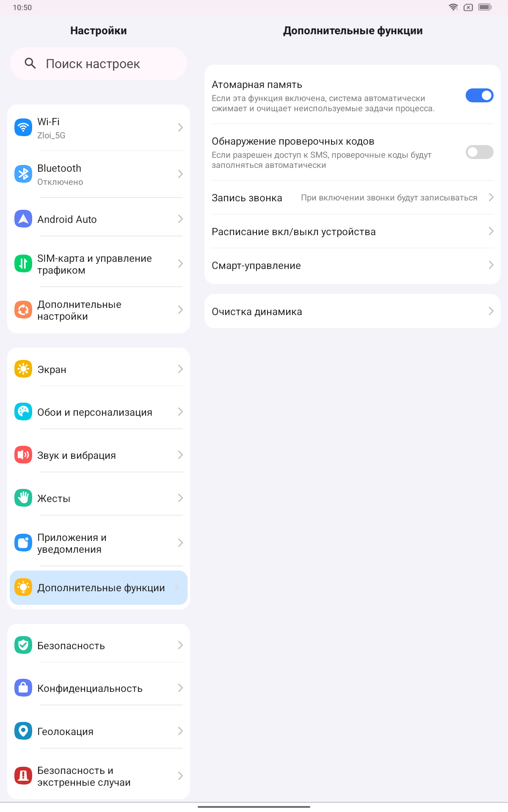This screenshot has height=812, width=508.
Task: Open Приложения и уведомления entry
Action: [x=99, y=543]
